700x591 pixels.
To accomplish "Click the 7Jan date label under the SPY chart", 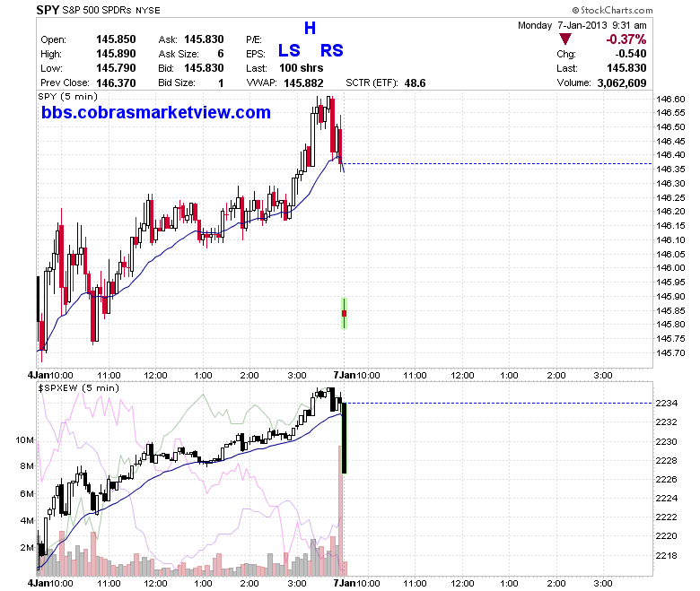I will click(345, 375).
